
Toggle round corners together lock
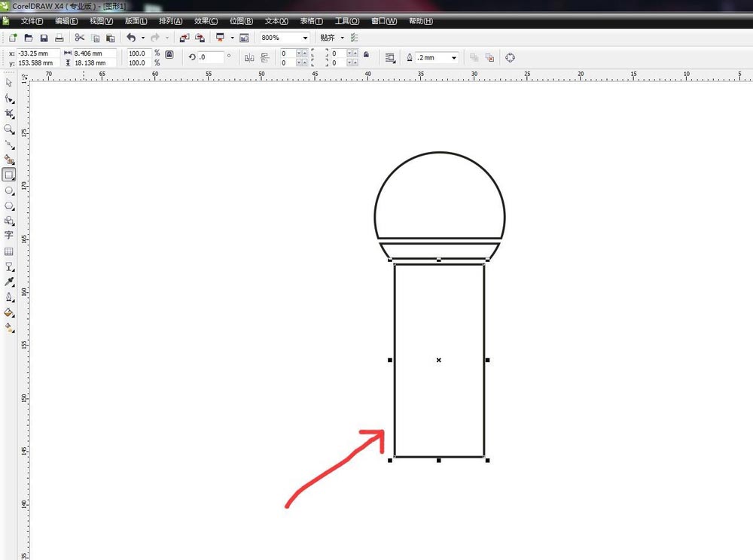coord(367,54)
